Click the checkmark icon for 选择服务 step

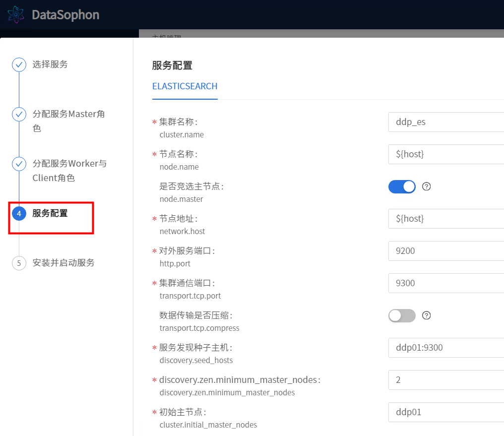pos(19,64)
